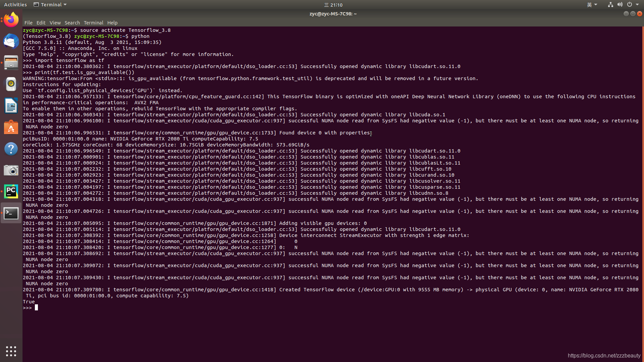Expand the system menu arrow at top right

637,5
